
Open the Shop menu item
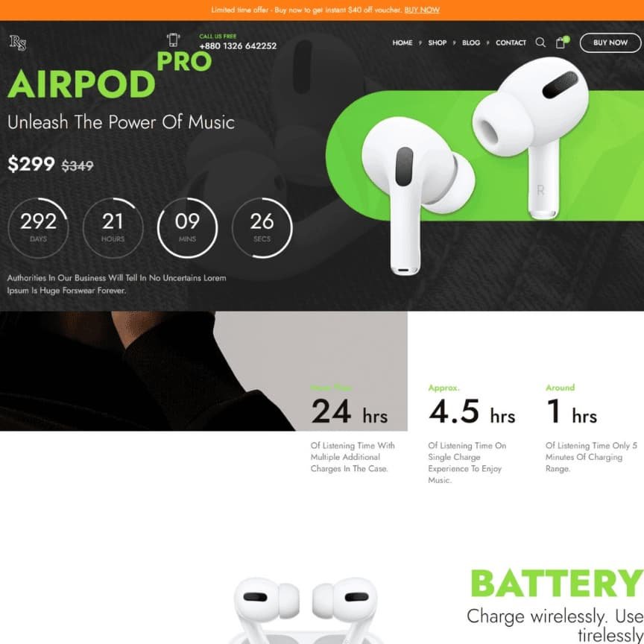(437, 42)
